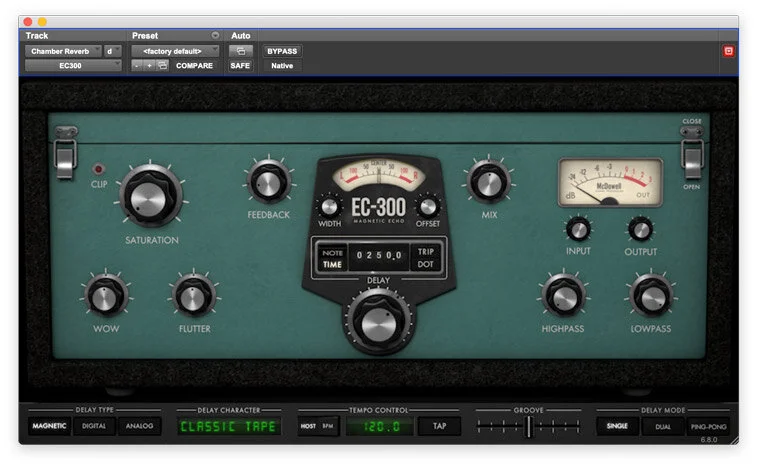The height and width of the screenshot is (466, 757).
Task: Set tempo control to BPM
Action: click(328, 426)
